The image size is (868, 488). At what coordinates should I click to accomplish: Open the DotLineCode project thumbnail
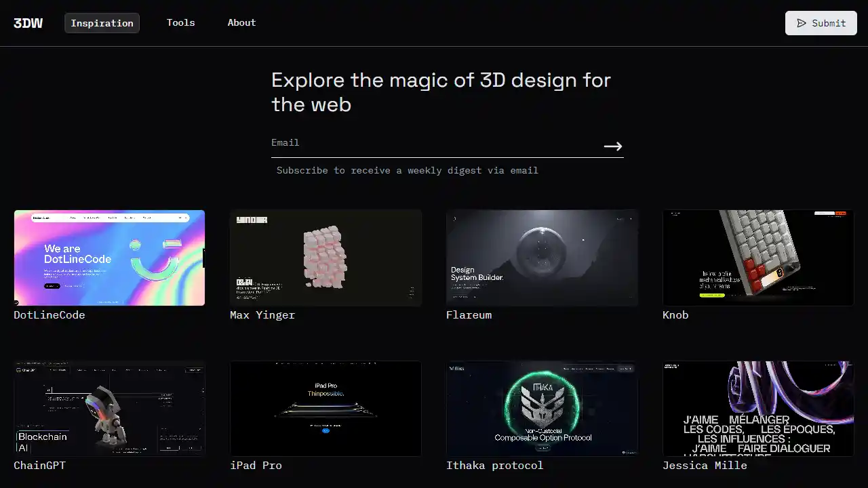pyautogui.click(x=109, y=258)
